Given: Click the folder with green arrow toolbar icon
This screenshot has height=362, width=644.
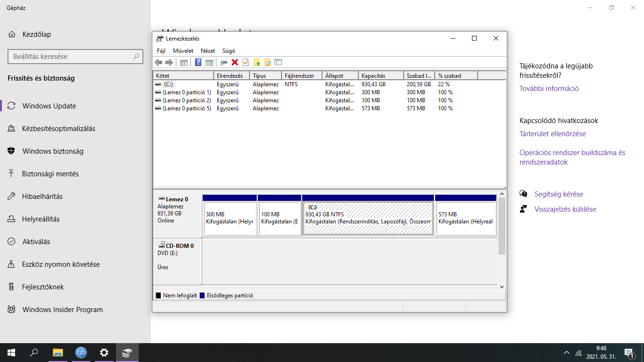Looking at the screenshot, I should click(257, 62).
